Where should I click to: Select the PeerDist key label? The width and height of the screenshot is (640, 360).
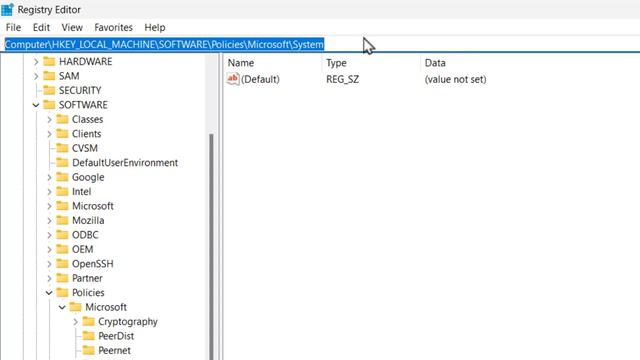(x=116, y=336)
